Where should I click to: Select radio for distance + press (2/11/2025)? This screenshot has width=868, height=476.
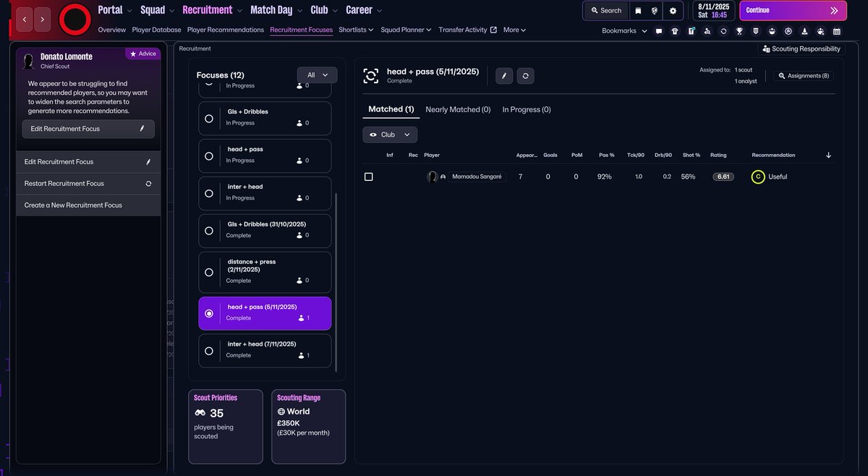(209, 273)
